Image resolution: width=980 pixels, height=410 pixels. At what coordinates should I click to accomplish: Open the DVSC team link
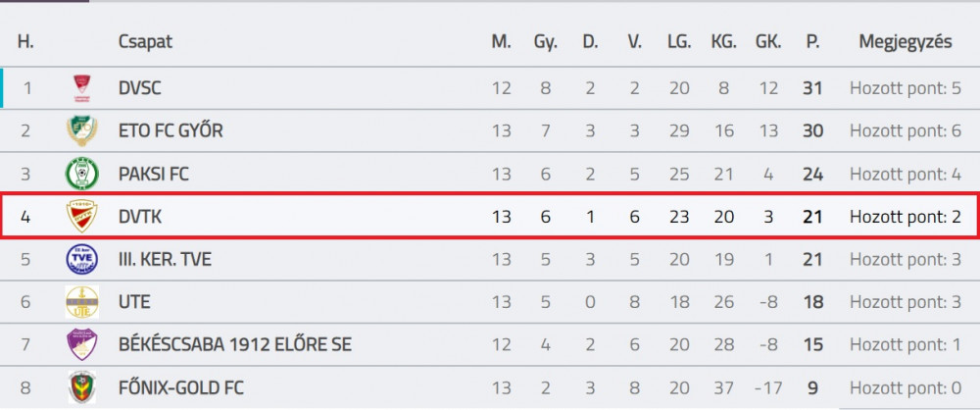point(139,88)
